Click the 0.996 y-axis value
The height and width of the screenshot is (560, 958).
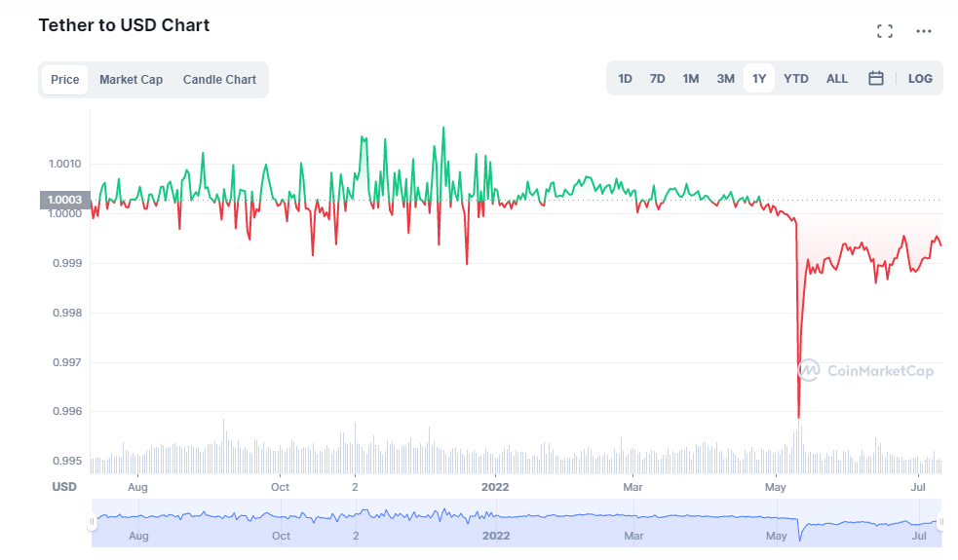[x=67, y=411]
